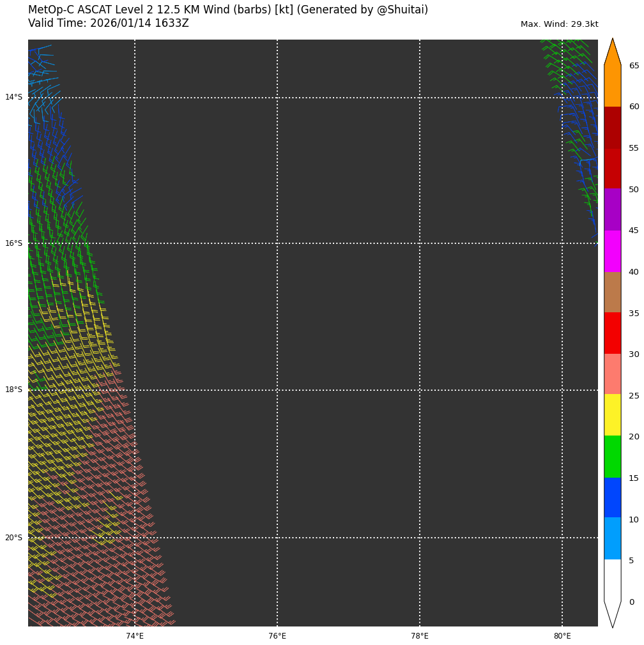This screenshot has height=645, width=644.
Task: Click the MetOp-C ASCAT chart title
Action: [x=228, y=10]
